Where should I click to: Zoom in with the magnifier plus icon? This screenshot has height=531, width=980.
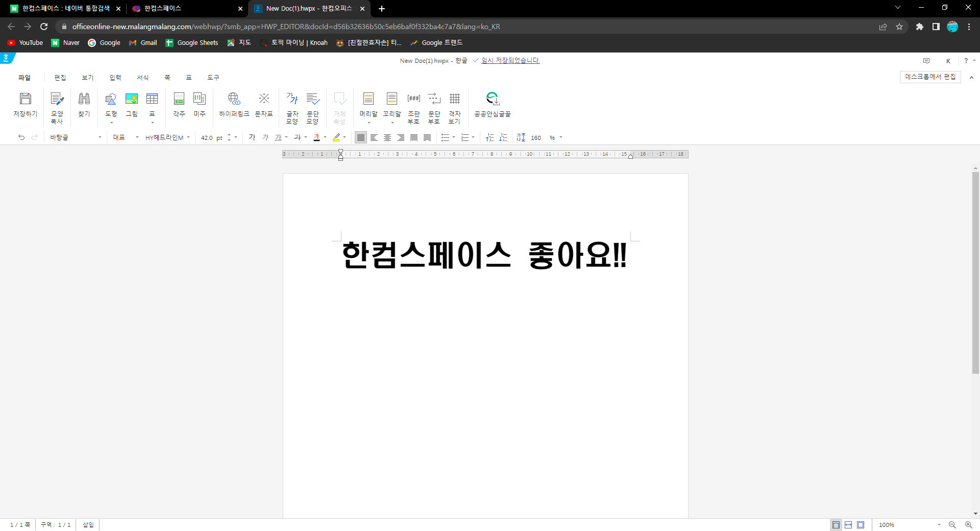[x=968, y=525]
